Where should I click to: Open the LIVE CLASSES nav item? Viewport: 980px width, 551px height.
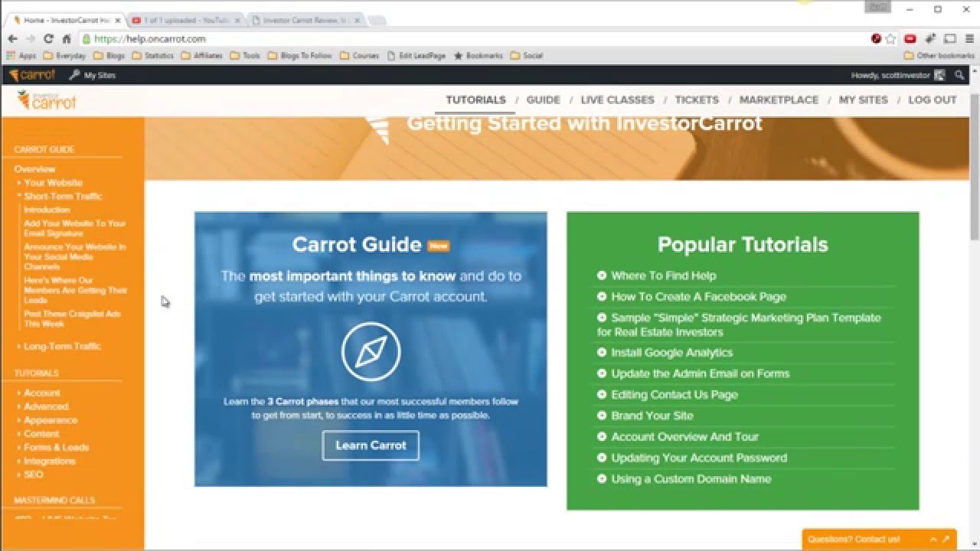pos(617,99)
